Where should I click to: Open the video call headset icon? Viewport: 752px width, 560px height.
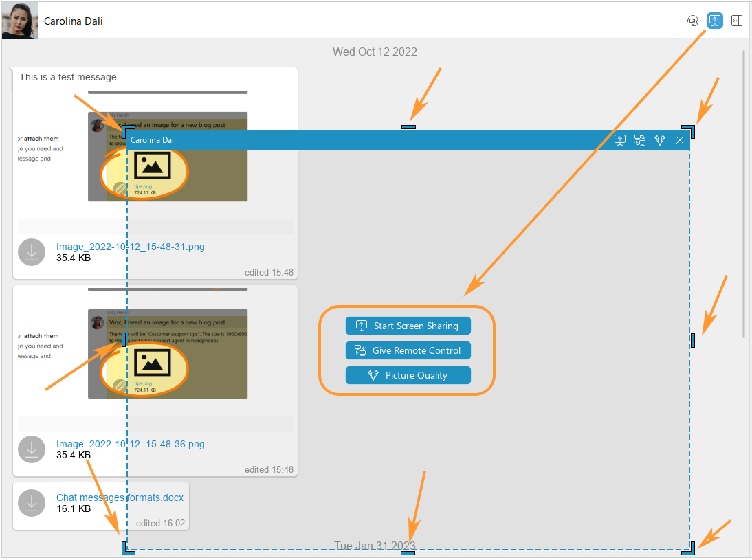coord(693,21)
